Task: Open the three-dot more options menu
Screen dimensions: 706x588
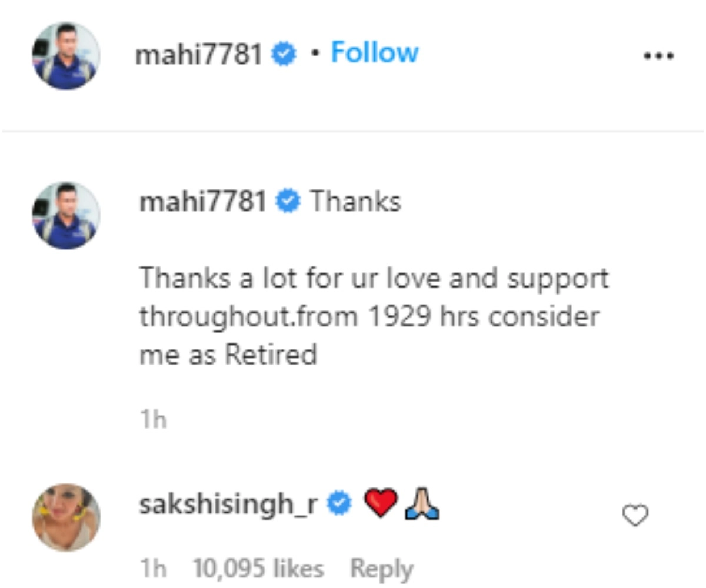Action: (x=658, y=56)
